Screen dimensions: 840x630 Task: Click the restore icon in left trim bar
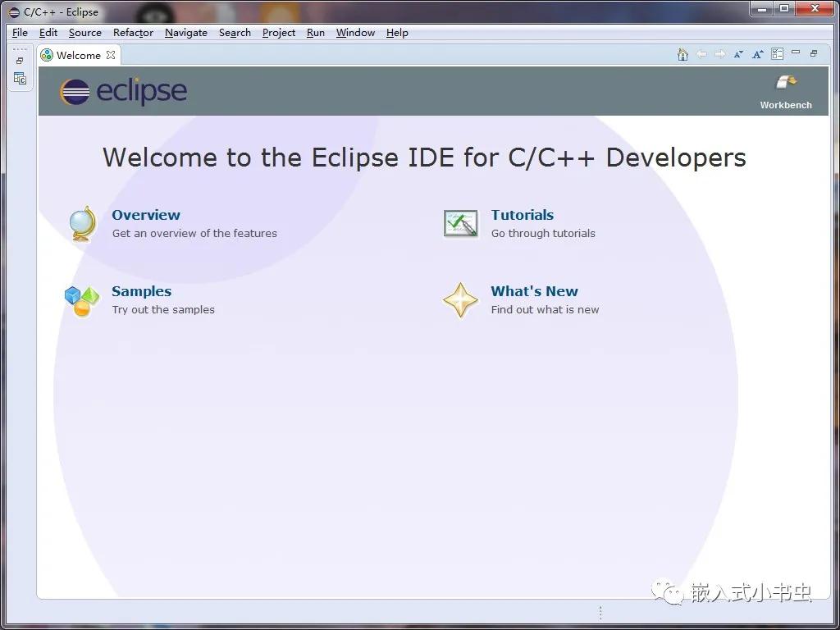click(x=20, y=61)
